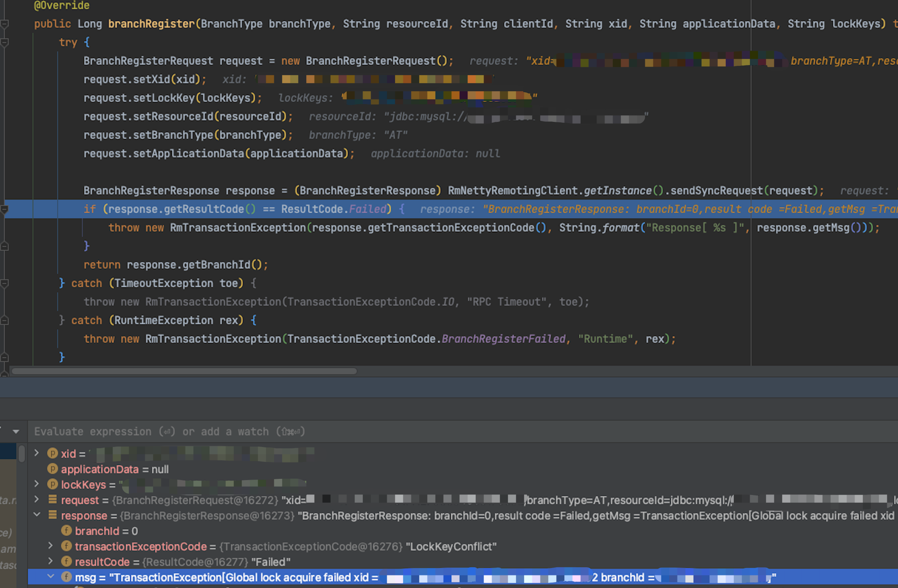898x588 pixels.
Task: Click the "RPC Timeout" string literal
Action: point(507,302)
